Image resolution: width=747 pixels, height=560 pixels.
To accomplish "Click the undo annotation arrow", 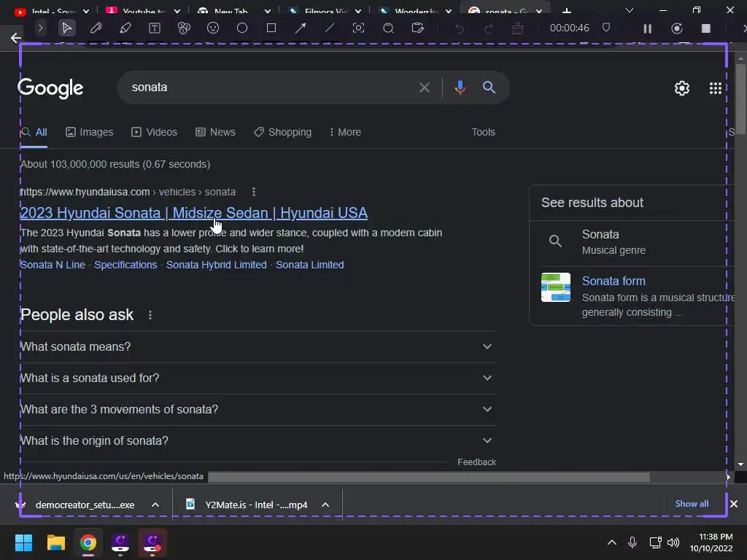I will [x=460, y=28].
